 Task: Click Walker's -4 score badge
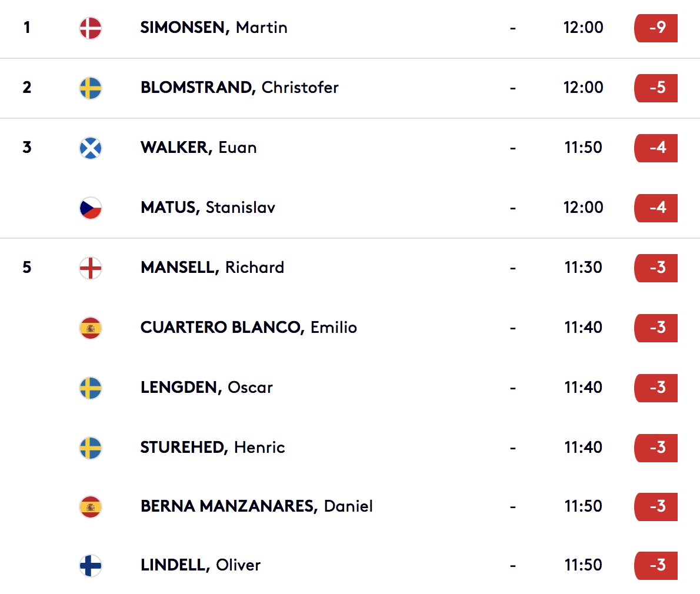point(656,148)
